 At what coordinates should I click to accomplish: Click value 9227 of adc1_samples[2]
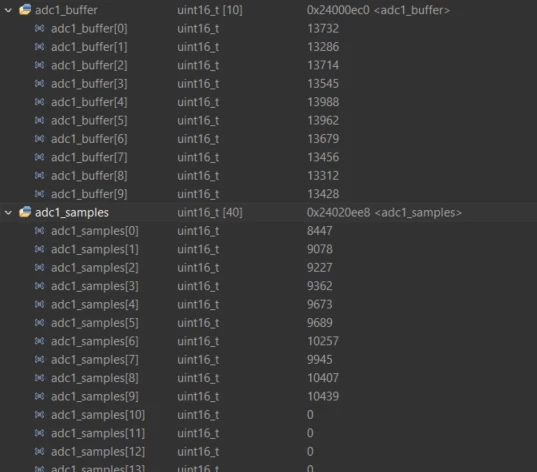point(320,268)
